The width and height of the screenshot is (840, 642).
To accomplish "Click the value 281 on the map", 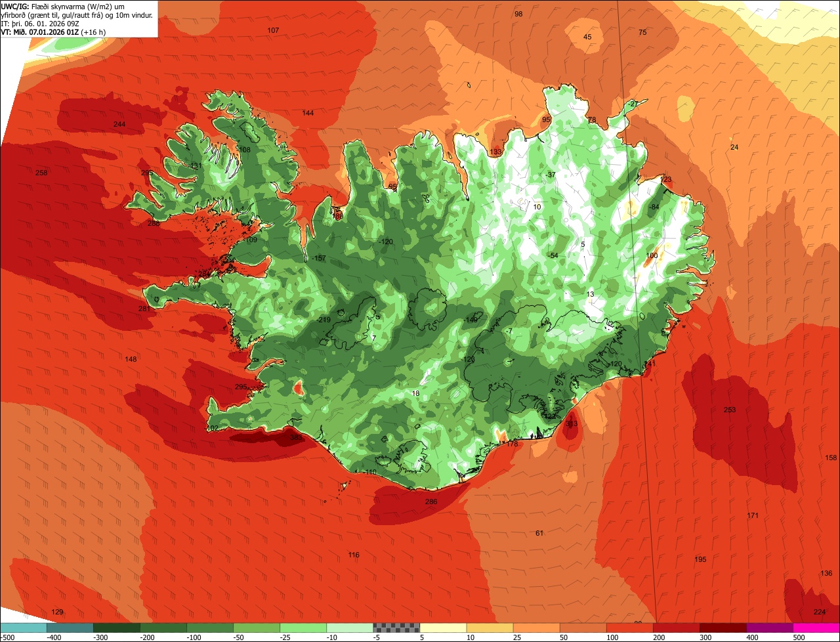I will click(x=144, y=309).
